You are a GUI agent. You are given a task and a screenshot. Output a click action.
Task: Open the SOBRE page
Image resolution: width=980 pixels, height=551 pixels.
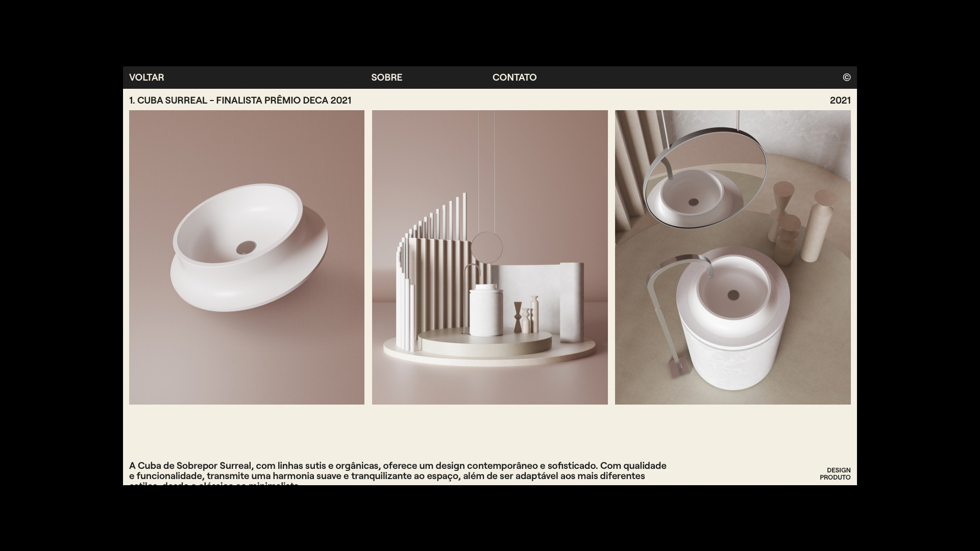pyautogui.click(x=386, y=78)
